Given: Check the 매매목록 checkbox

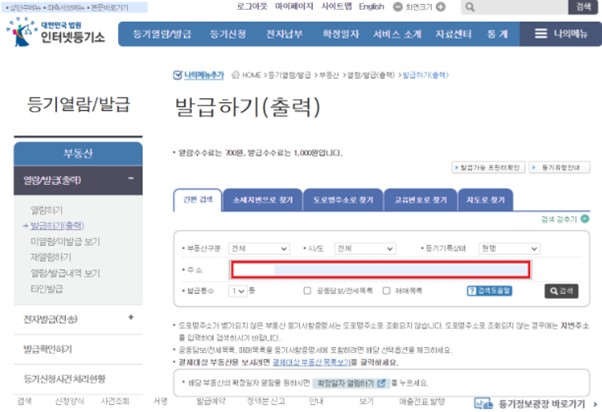Looking at the screenshot, I should pyautogui.click(x=389, y=291).
